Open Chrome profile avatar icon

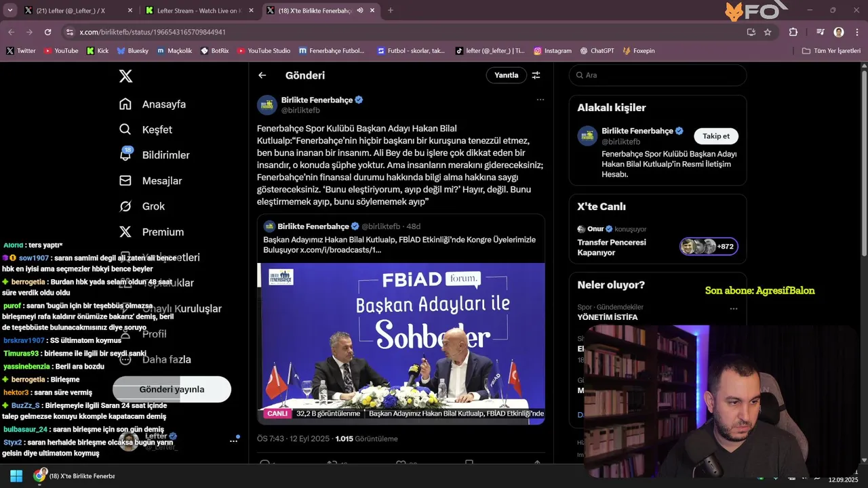839,32
